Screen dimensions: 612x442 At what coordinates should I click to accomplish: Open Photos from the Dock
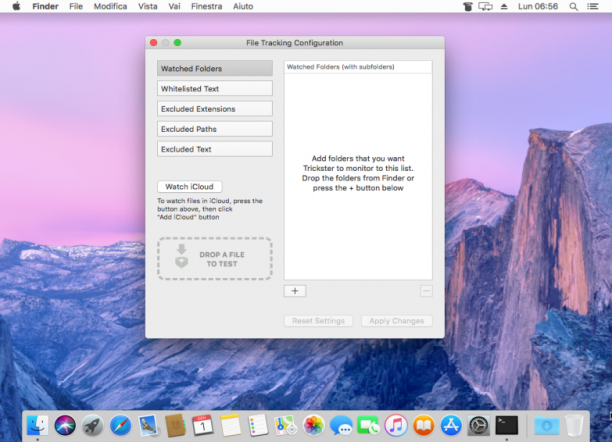(x=313, y=425)
